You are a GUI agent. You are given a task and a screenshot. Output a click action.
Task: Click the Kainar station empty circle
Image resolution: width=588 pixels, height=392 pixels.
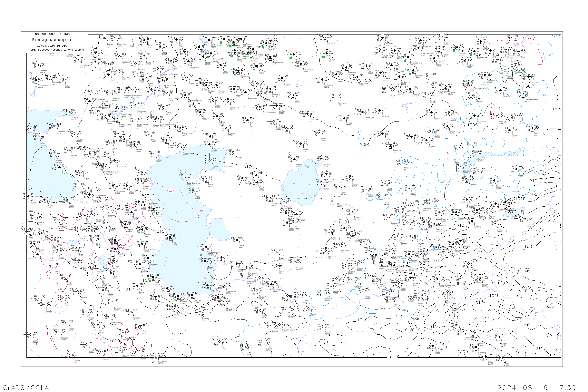(496, 116)
